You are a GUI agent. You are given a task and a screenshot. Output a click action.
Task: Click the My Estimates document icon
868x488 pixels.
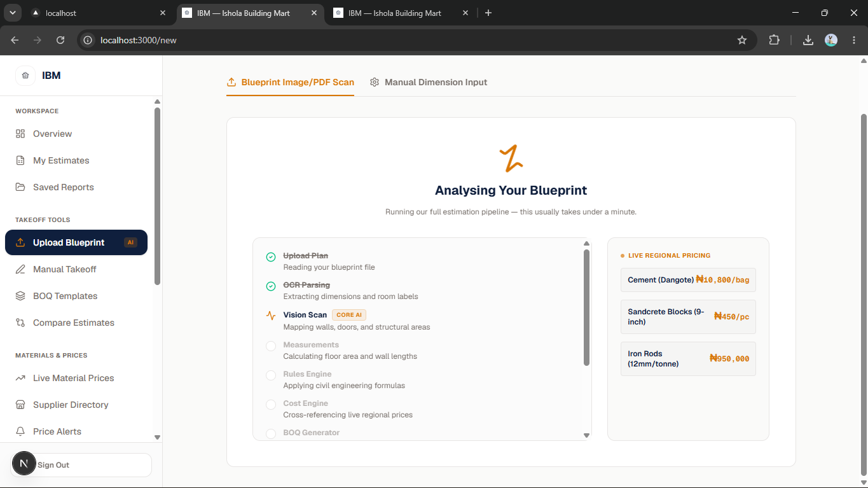[x=20, y=160]
